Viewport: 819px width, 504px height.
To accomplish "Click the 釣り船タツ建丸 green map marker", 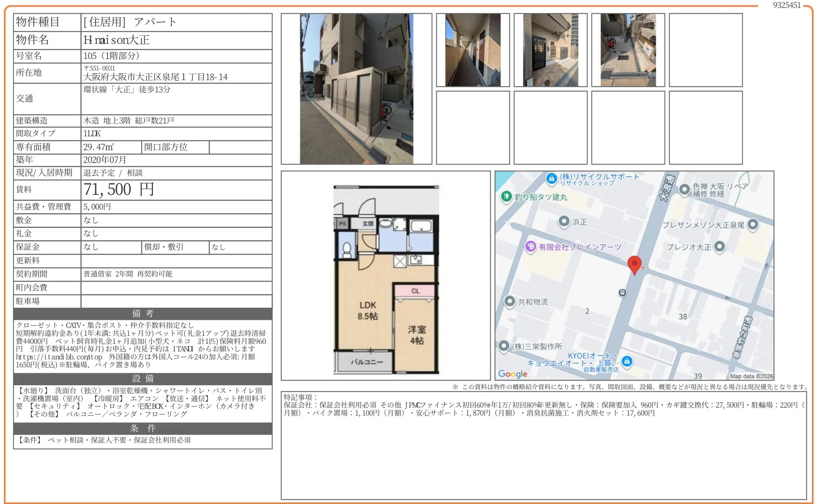I will tap(506, 196).
